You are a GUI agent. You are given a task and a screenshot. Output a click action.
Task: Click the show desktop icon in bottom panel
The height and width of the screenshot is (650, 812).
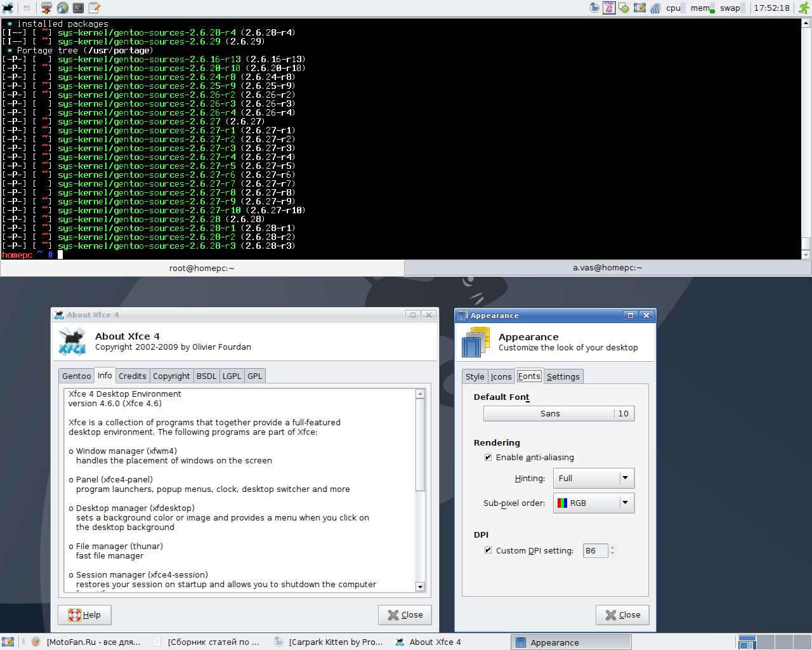[8, 642]
